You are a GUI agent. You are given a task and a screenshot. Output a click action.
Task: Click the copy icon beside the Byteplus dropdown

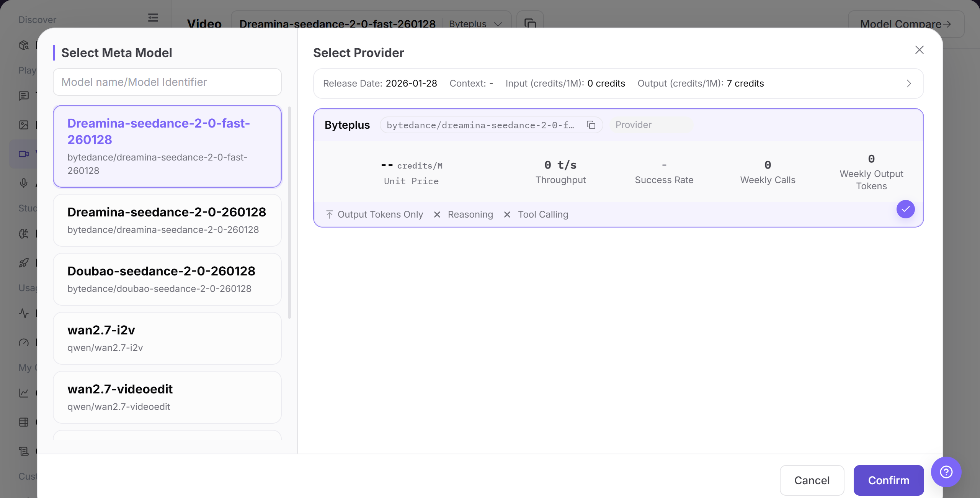click(x=530, y=23)
